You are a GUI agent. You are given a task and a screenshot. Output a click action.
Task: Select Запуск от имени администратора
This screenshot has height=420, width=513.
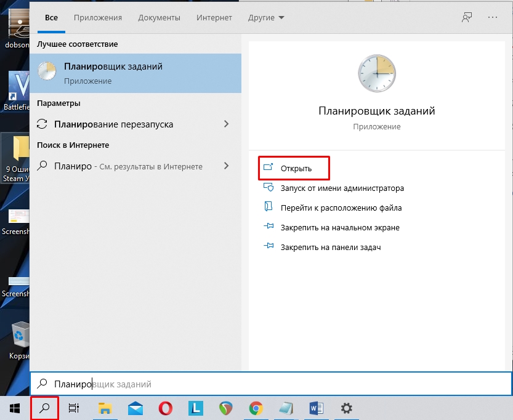point(342,188)
